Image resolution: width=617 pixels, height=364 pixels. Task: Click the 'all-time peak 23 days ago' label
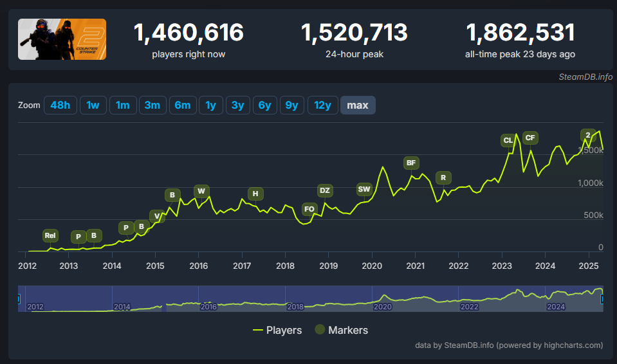click(x=520, y=54)
